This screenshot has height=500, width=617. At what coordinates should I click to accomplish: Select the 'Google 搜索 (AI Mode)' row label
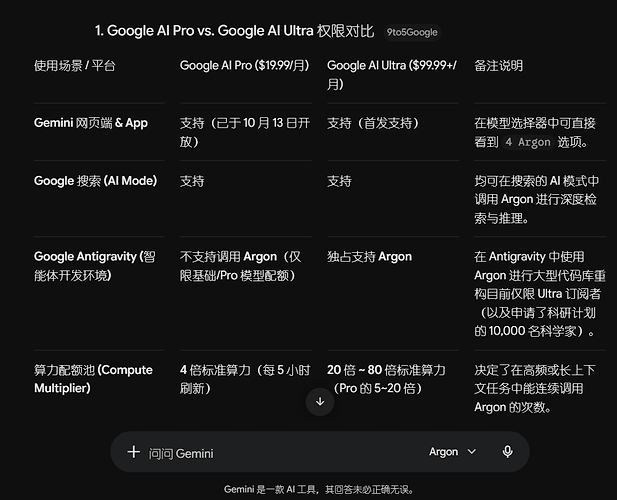point(95,181)
